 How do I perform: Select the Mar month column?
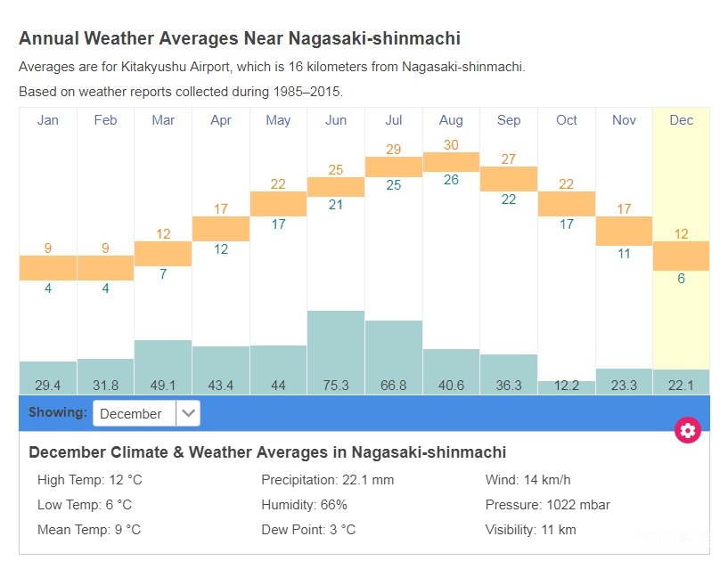163,120
